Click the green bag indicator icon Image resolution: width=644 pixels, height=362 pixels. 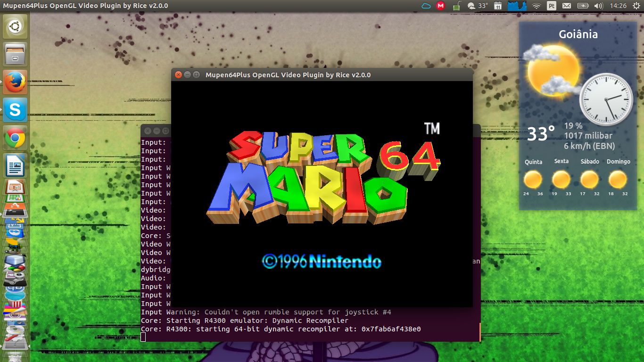pyautogui.click(x=456, y=6)
